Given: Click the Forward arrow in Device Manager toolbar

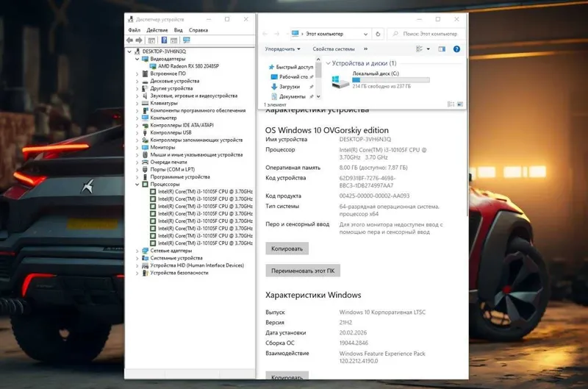Looking at the screenshot, I should pyautogui.click(x=139, y=40).
